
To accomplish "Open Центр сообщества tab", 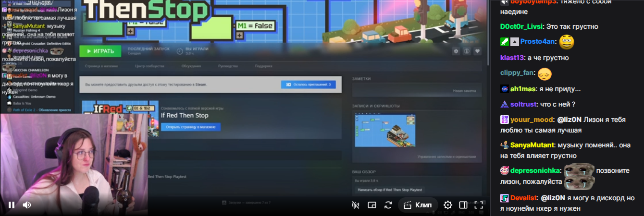I will tap(149, 66).
